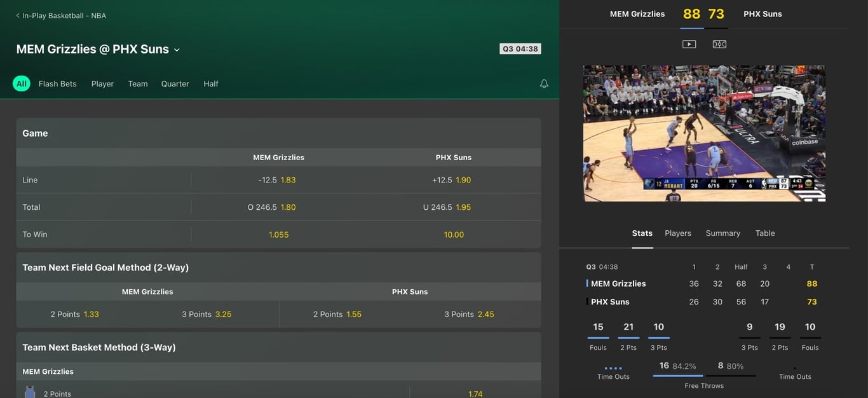Click MEM Grizzlies in the scoreboard header
The image size is (868, 398).
637,14
